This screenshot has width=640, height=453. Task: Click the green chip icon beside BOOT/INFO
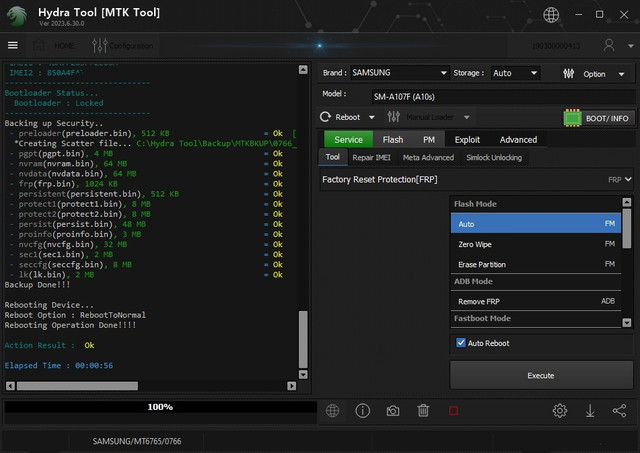tap(572, 118)
